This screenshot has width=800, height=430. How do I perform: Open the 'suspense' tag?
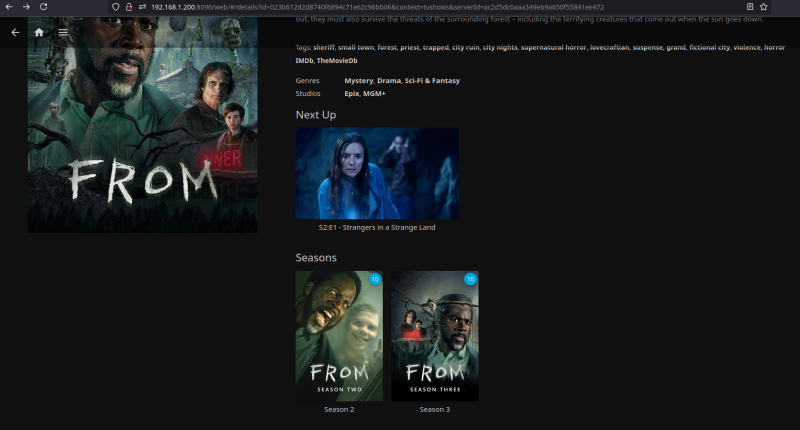pos(648,47)
